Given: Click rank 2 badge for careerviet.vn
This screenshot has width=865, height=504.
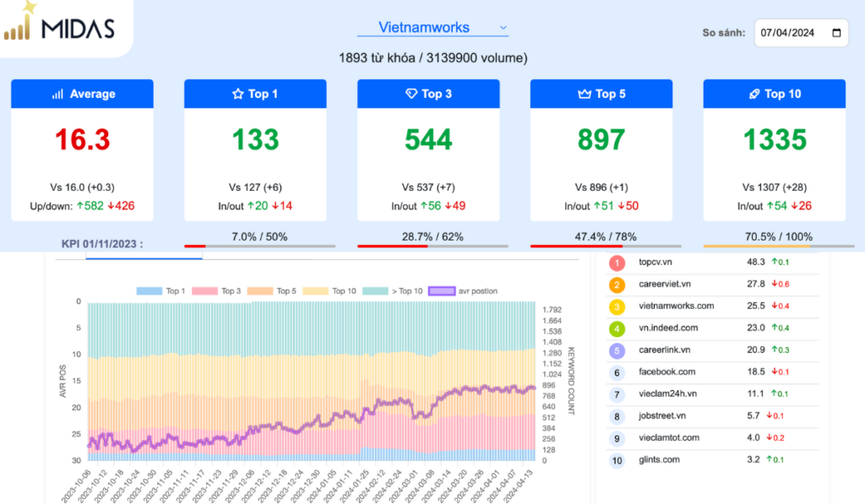Looking at the screenshot, I should pos(617,285).
